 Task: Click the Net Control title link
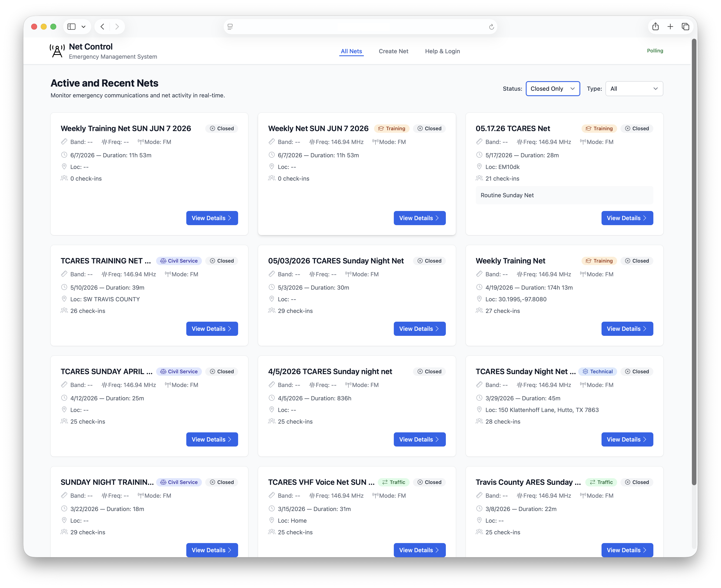click(91, 47)
